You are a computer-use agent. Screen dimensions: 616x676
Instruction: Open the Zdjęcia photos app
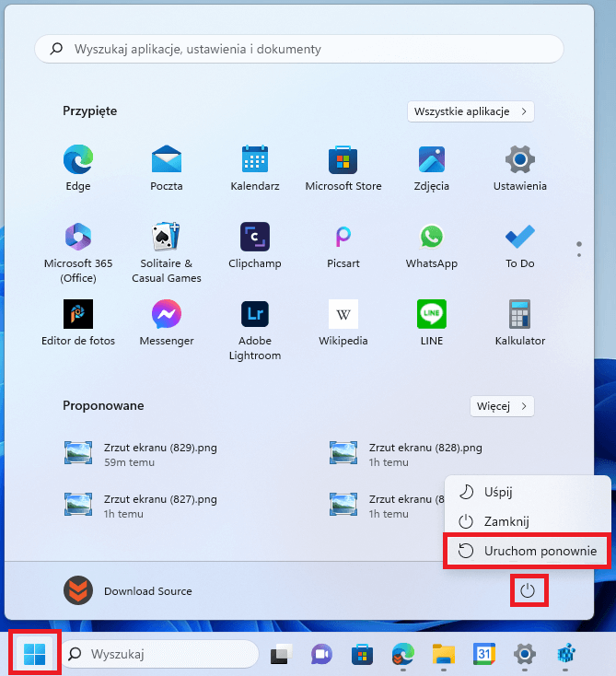point(432,169)
